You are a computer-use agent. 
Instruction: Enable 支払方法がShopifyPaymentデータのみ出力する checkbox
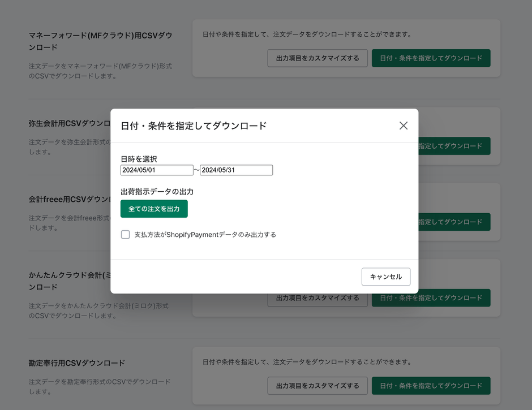[x=125, y=234]
